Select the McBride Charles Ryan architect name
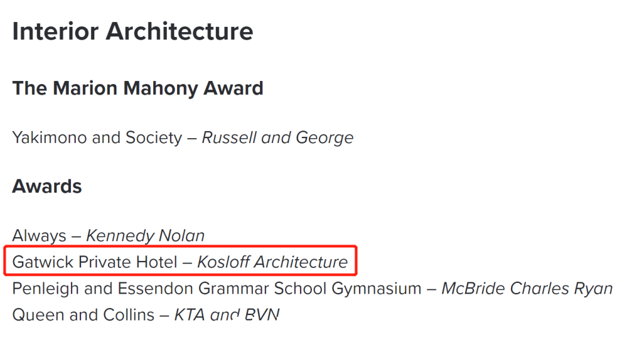644x352 pixels. click(x=527, y=288)
